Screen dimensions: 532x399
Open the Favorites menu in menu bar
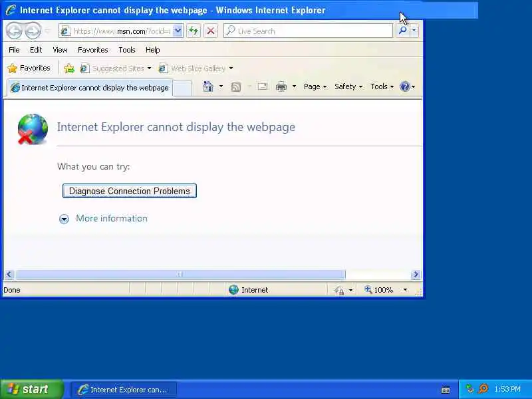click(93, 50)
